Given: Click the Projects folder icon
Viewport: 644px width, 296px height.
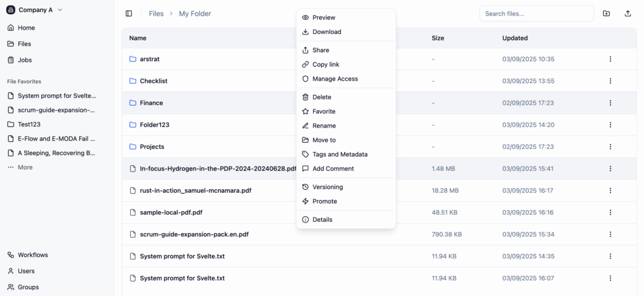Looking at the screenshot, I should [x=133, y=146].
